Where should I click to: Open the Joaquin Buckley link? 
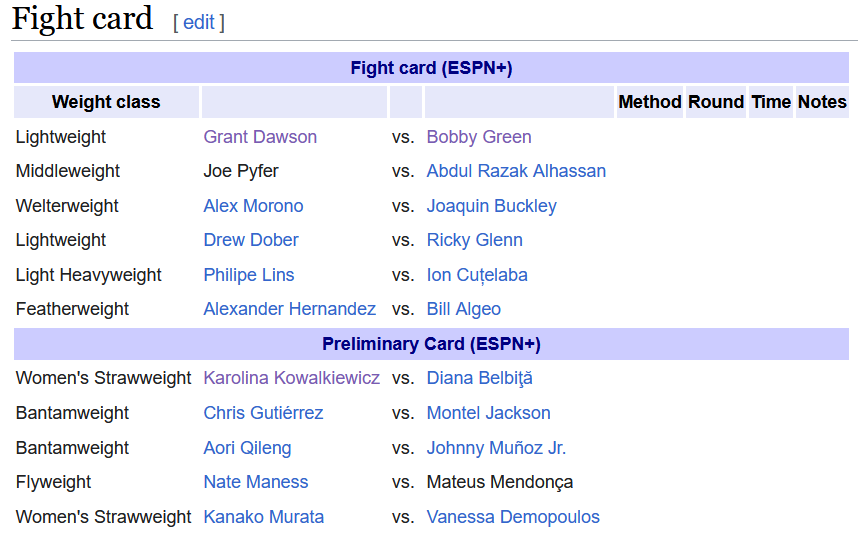(491, 206)
